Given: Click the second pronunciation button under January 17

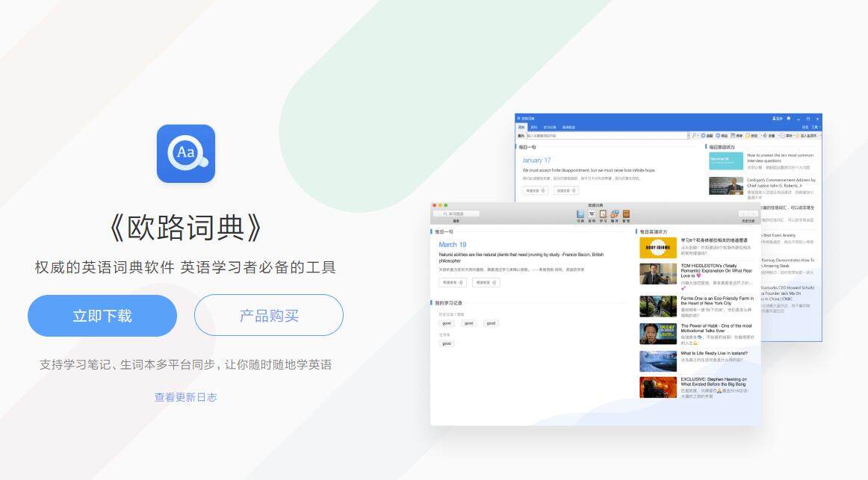Looking at the screenshot, I should coord(566,190).
